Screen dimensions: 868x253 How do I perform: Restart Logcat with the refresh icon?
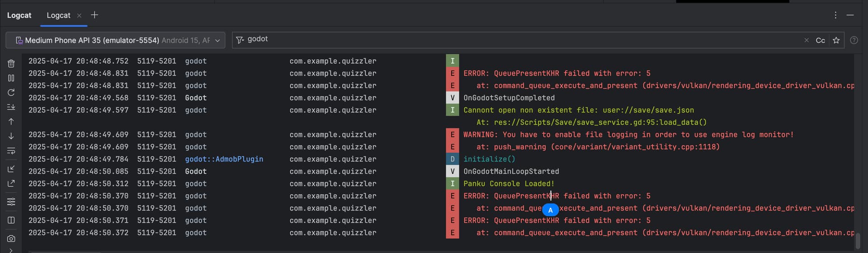11,93
